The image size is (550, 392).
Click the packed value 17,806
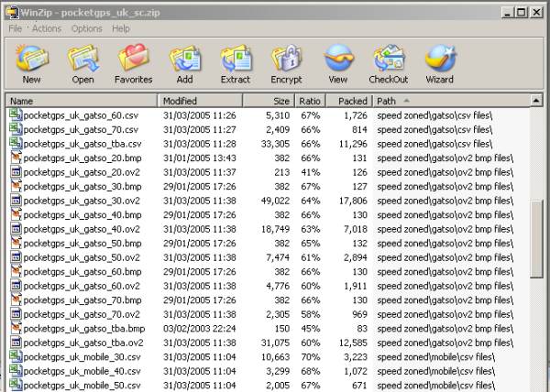(353, 201)
